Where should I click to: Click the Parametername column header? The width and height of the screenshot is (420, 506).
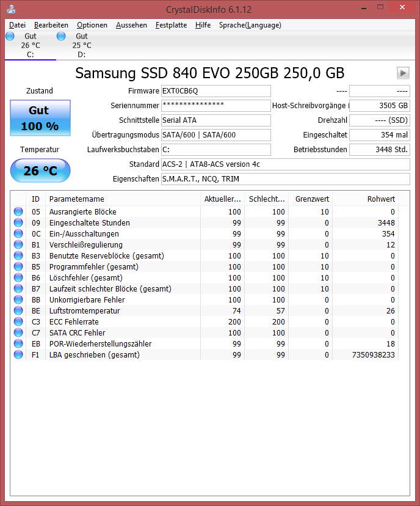[x=123, y=199]
